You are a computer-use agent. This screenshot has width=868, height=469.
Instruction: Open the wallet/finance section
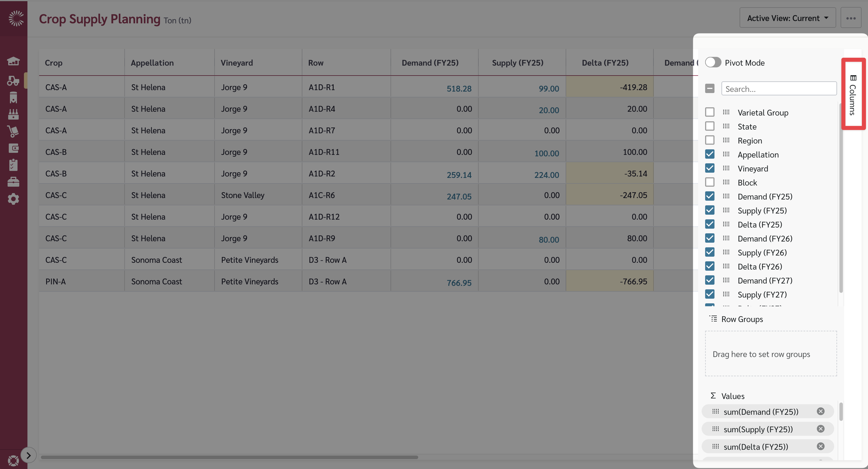click(x=13, y=148)
